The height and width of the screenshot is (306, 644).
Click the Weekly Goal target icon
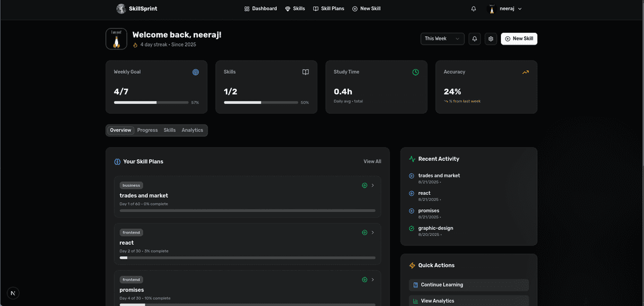click(x=196, y=72)
